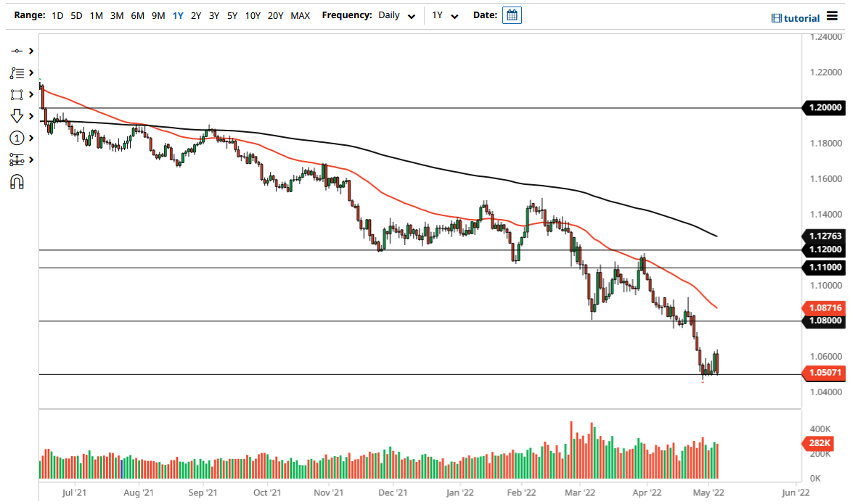Switch the chart range to 5D
Screen dimensions: 850x504
[76, 15]
